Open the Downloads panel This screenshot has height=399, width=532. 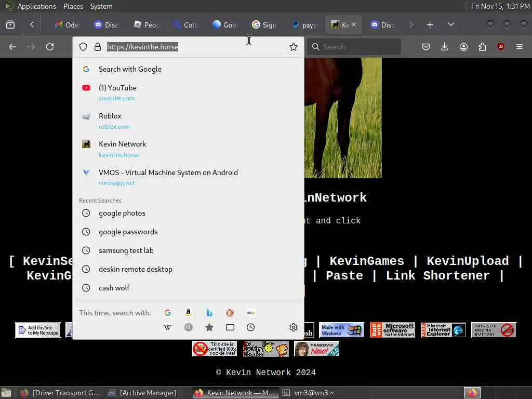pos(445,47)
